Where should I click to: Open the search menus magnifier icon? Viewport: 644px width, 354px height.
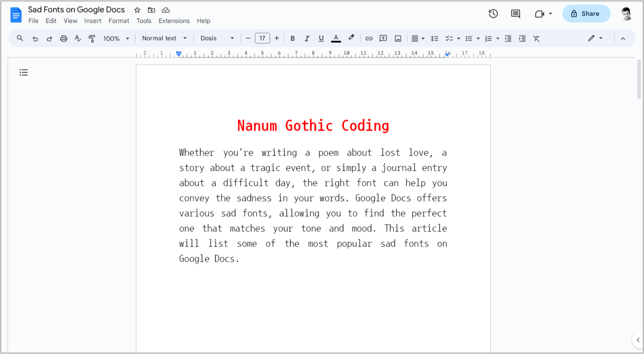(x=20, y=38)
